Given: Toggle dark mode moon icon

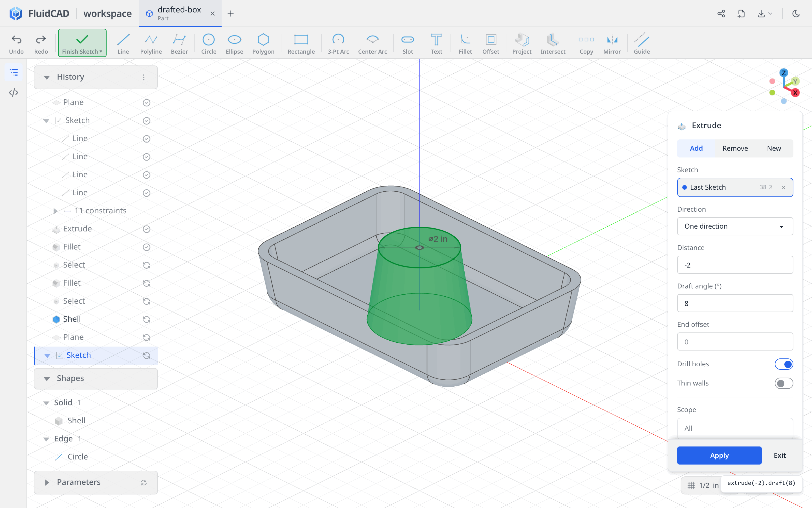Looking at the screenshot, I should click(796, 14).
